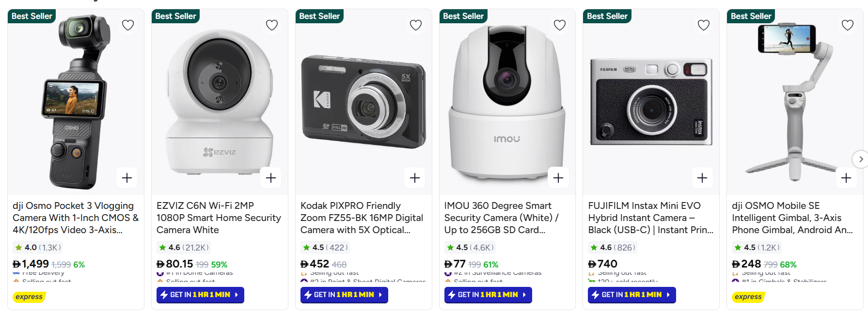Image resolution: width=868 pixels, height=315 pixels.
Task: Add dji Osmo Pocket 3 to wishlist
Action: coord(128,25)
